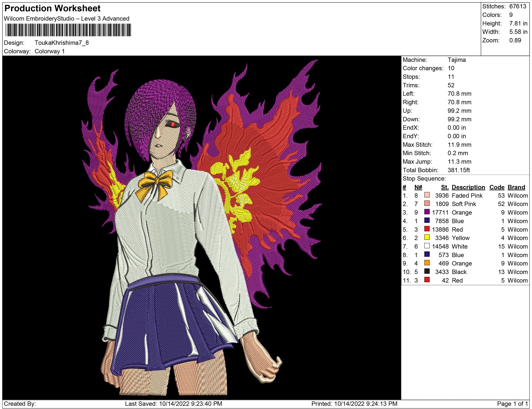532x409 pixels.
Task: Click the White thread swatch
Action: 427,246
